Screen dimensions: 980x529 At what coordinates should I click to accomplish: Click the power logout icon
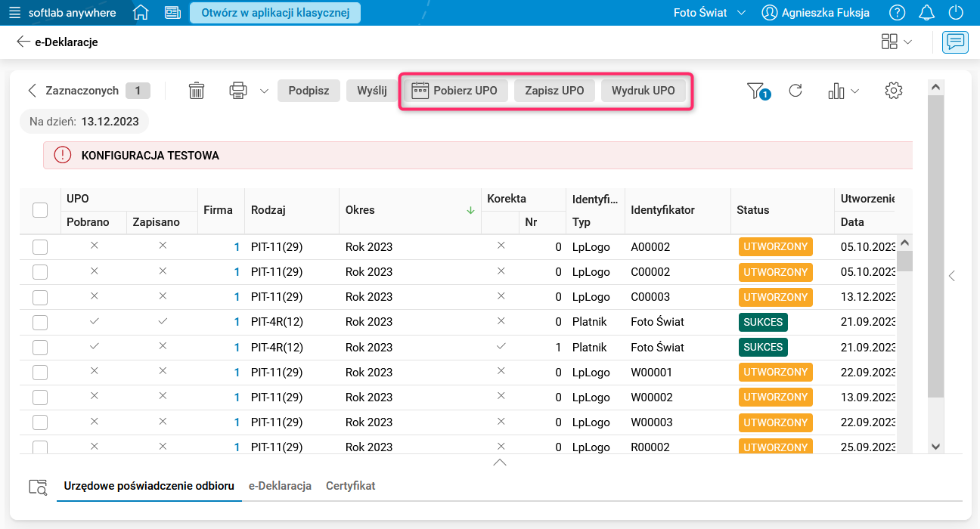coord(956,13)
